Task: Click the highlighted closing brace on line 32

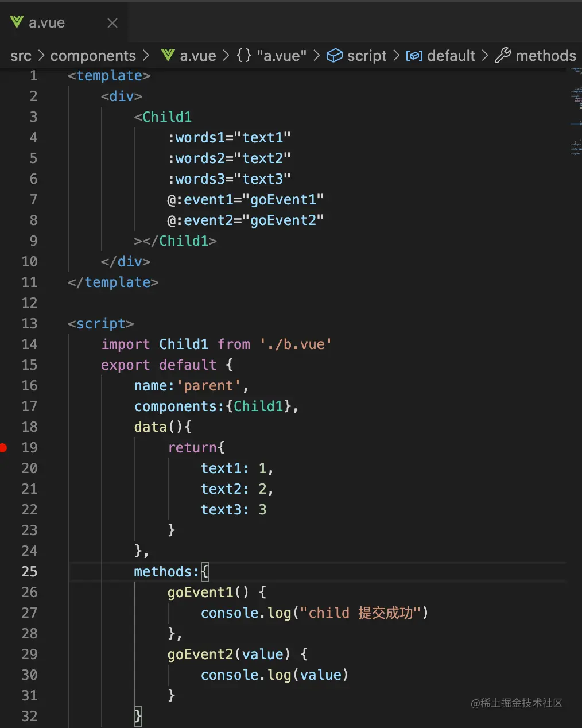Action: 138,717
